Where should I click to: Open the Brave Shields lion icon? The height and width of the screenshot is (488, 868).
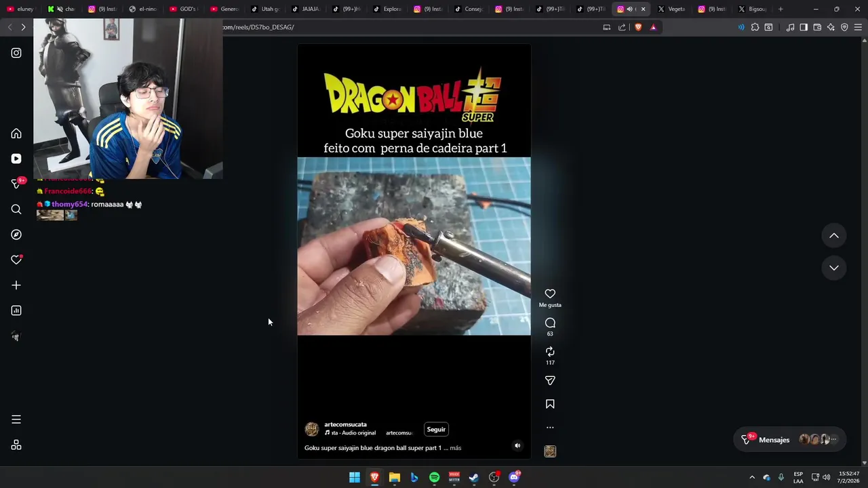[x=638, y=27]
